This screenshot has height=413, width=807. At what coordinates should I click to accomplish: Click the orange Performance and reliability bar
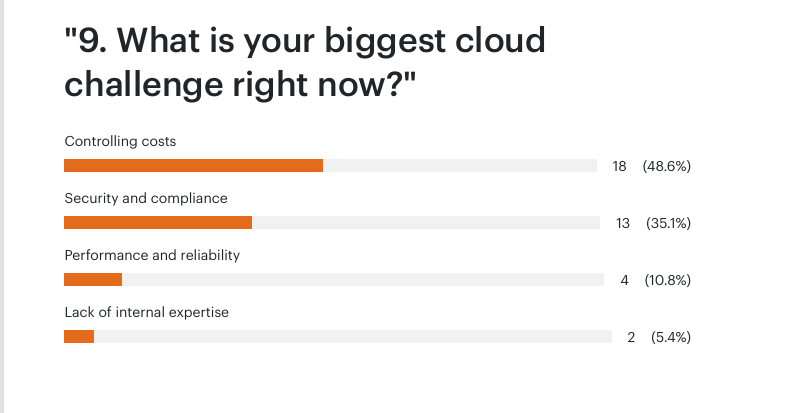93,279
